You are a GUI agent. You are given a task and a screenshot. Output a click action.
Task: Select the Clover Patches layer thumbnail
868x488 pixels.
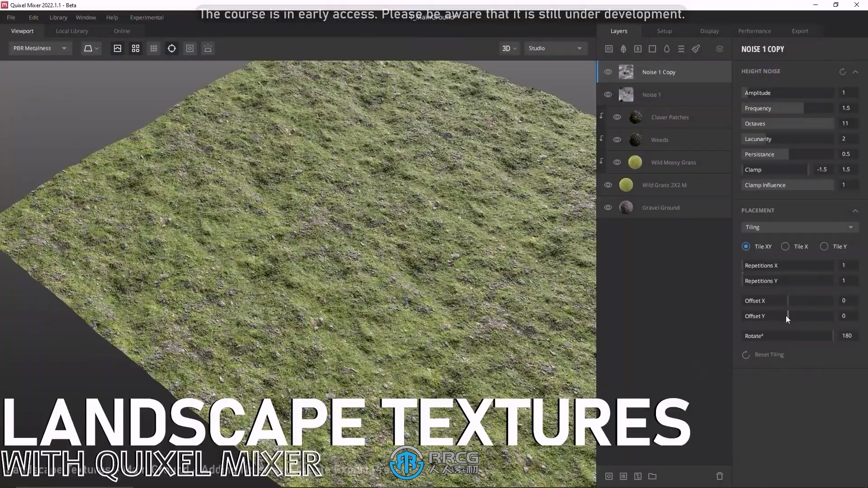click(x=635, y=117)
